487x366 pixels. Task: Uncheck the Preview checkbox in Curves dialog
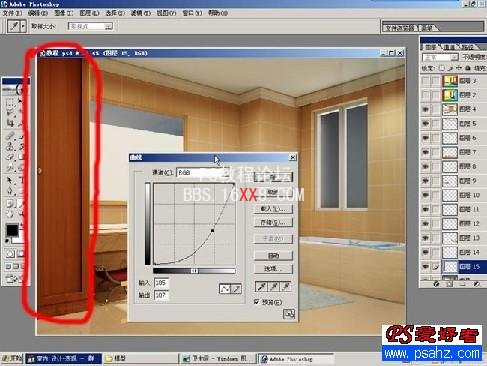pos(256,302)
